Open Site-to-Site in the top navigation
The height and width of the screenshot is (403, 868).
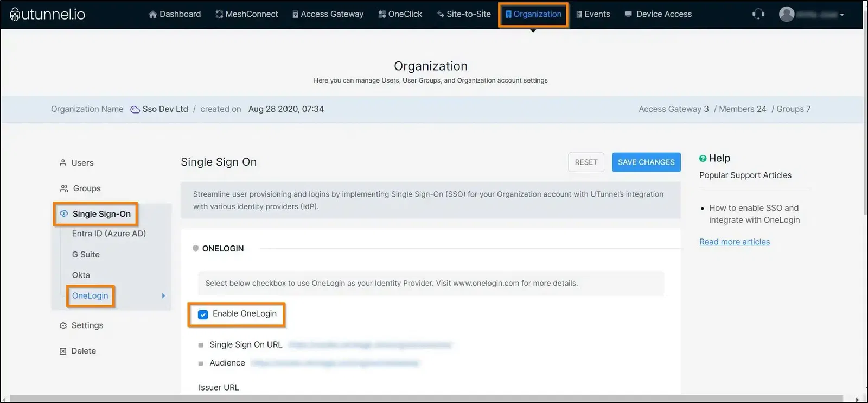coord(464,14)
